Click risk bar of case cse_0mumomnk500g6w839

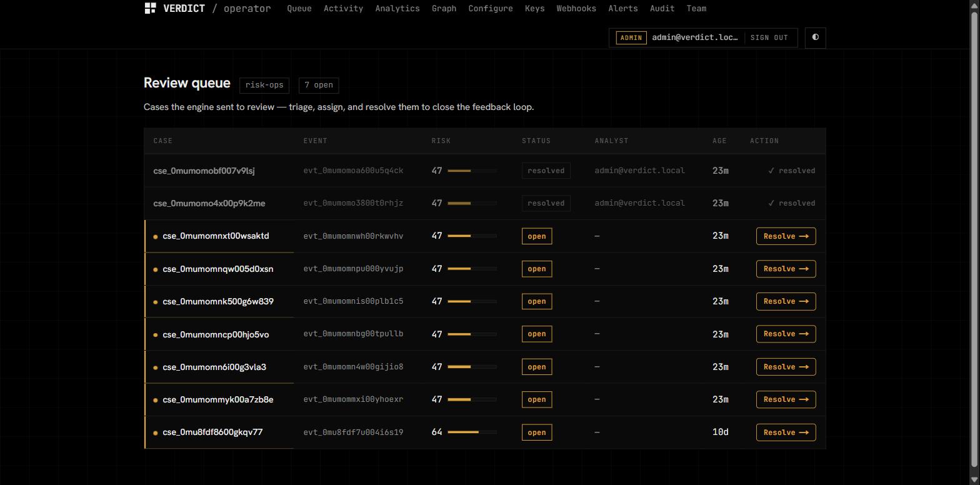coord(472,301)
